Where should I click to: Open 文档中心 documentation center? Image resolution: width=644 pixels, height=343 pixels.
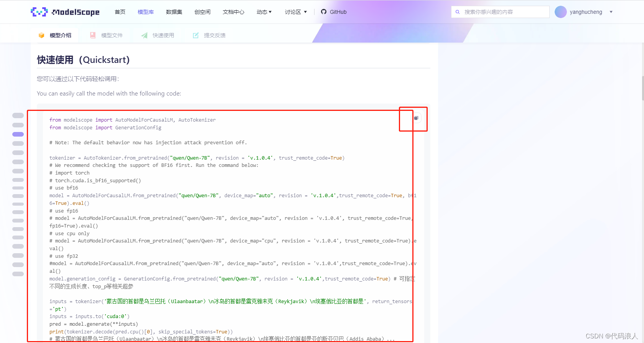(x=234, y=12)
